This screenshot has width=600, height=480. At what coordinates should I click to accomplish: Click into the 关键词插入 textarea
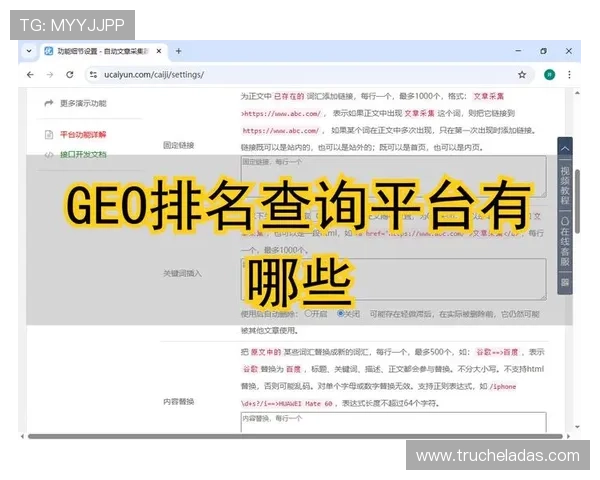[393, 279]
